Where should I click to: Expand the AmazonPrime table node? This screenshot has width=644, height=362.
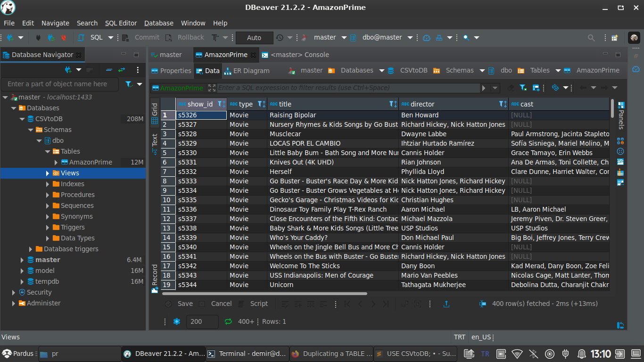tap(56, 163)
